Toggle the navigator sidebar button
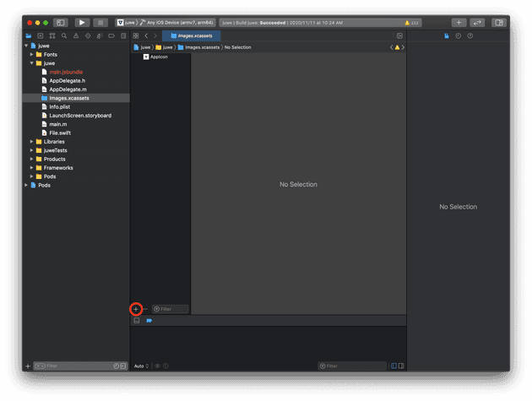Image resolution: width=532 pixels, height=401 pixels. click(x=61, y=23)
